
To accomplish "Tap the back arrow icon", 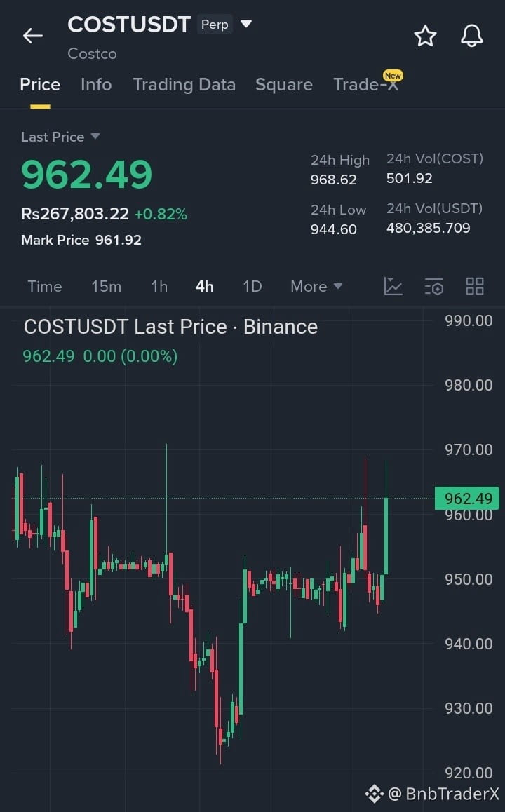I will point(33,36).
